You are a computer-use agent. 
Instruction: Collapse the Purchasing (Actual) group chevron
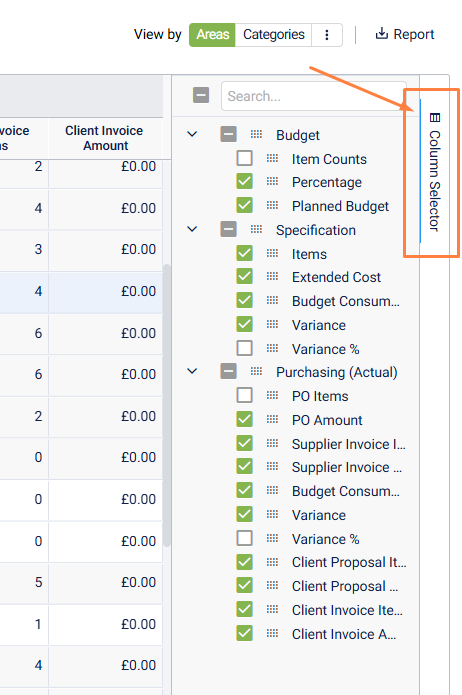point(192,371)
